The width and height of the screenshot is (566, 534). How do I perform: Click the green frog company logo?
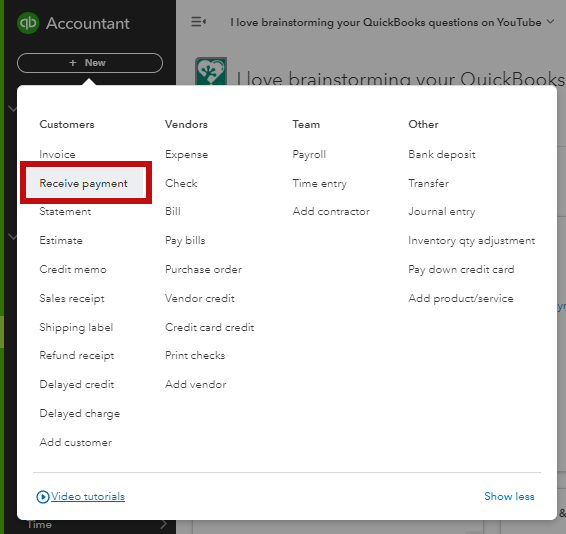[x=211, y=71]
